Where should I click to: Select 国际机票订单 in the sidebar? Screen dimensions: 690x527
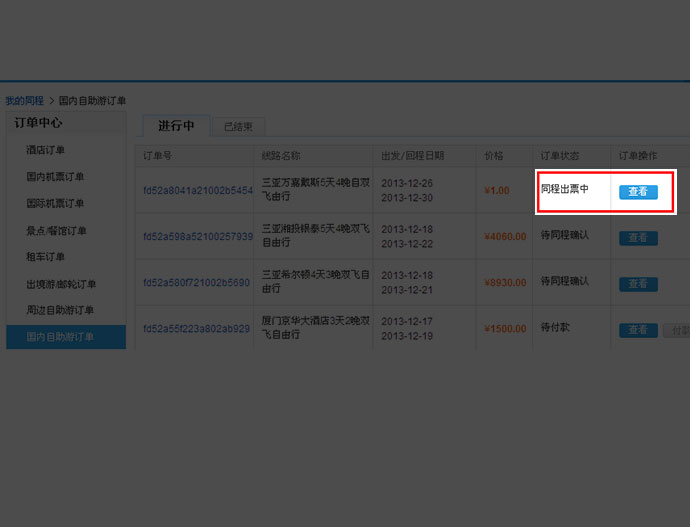55,204
